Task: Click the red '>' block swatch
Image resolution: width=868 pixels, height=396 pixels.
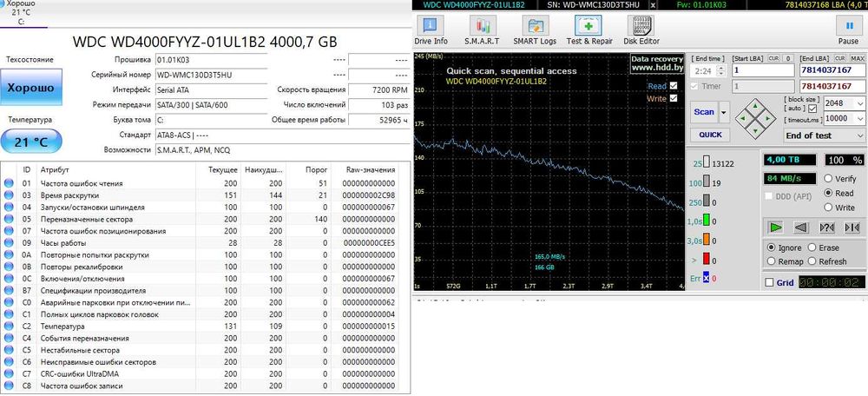Action: click(707, 258)
